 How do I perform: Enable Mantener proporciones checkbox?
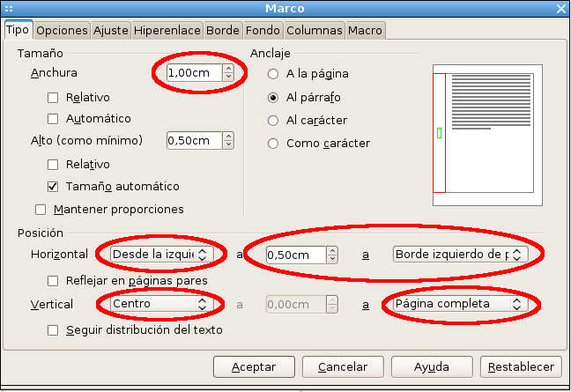click(41, 210)
